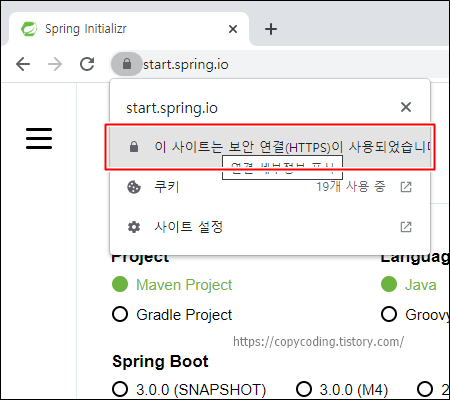Click the browser back arrow

(x=23, y=64)
